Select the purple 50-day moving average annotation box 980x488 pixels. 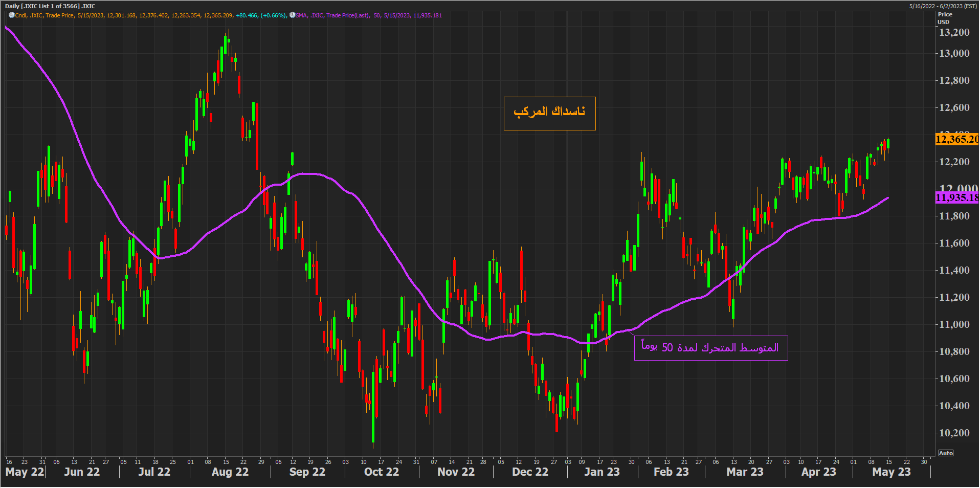coord(710,348)
